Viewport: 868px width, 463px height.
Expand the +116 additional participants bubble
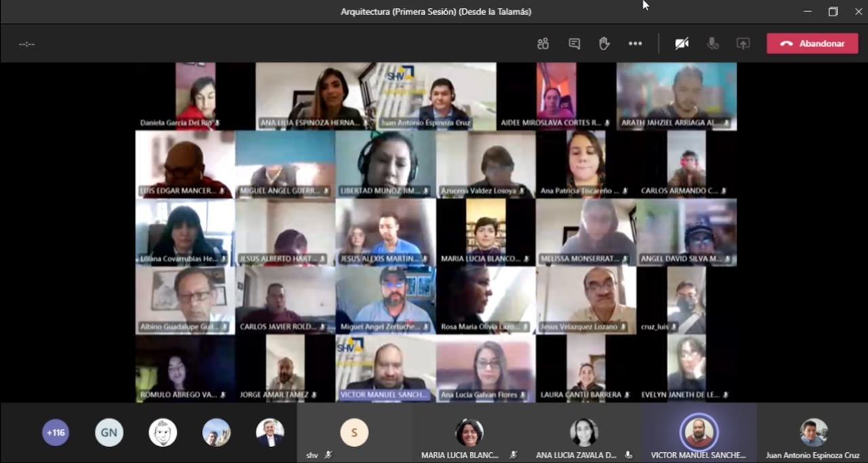[56, 432]
